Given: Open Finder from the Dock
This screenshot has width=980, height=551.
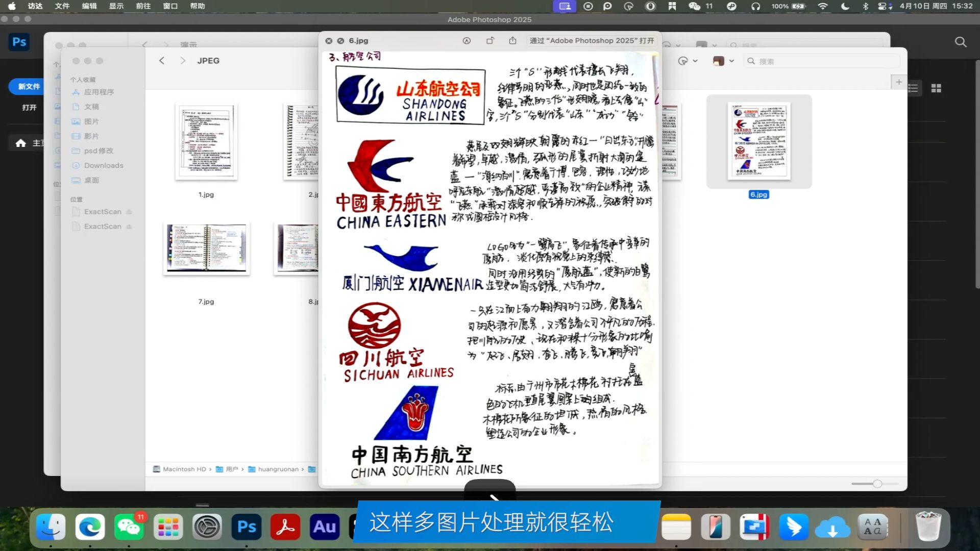Looking at the screenshot, I should click(x=51, y=527).
